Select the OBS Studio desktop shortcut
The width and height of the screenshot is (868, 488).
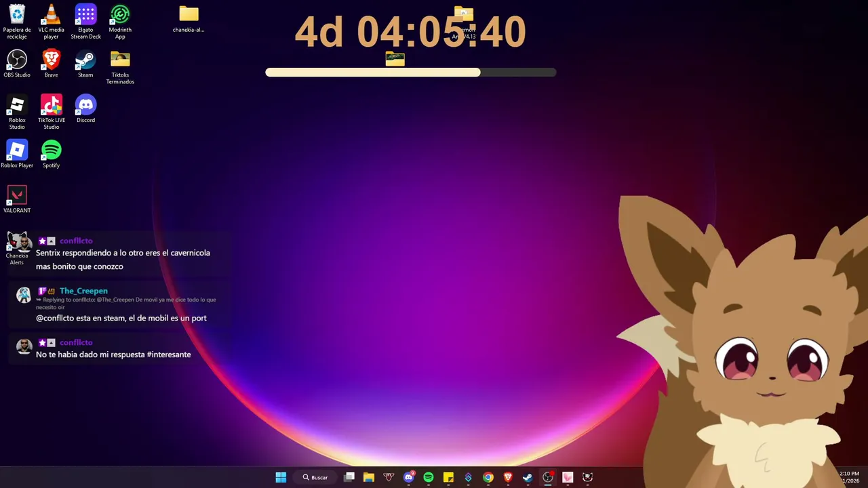[17, 64]
